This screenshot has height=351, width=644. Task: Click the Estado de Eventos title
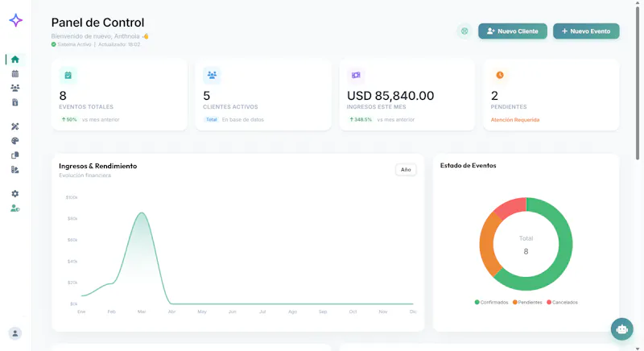click(x=469, y=166)
